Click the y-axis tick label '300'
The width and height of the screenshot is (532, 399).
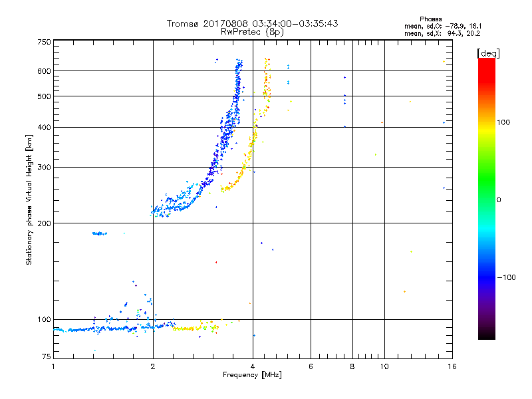[44, 168]
